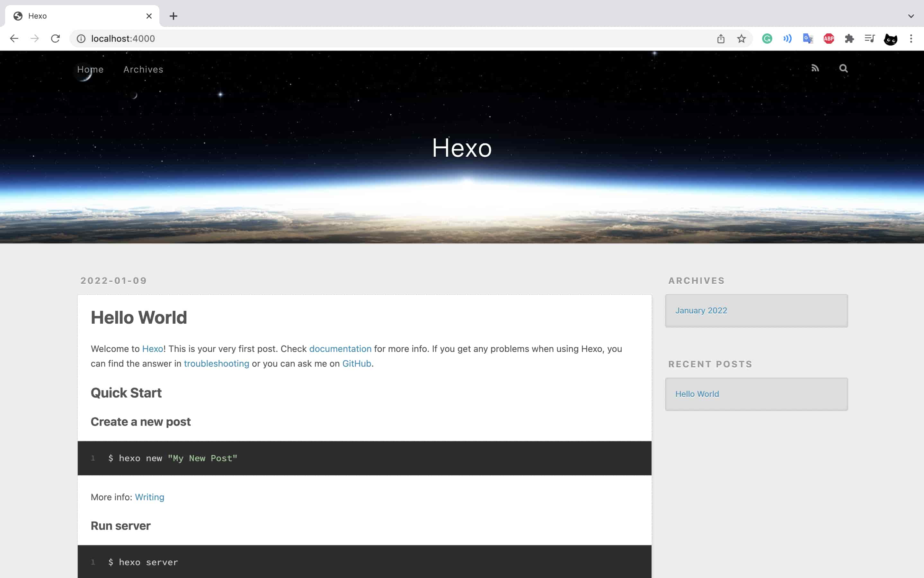Go to Archives in the navigation

pos(143,70)
